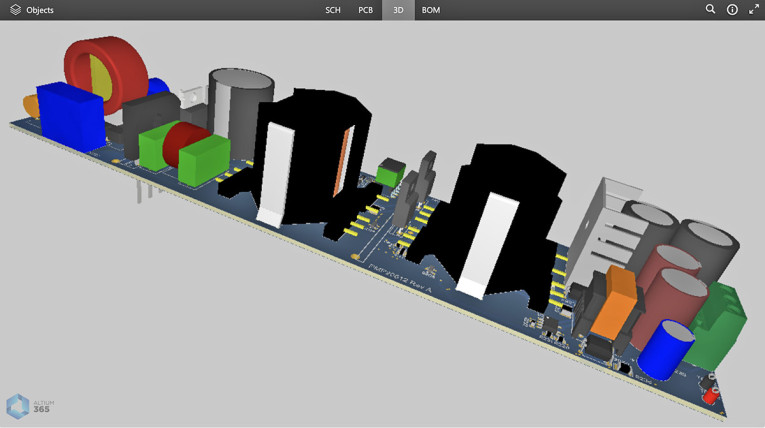Click the Objects label text
The height and width of the screenshot is (428, 765).
coord(40,10)
